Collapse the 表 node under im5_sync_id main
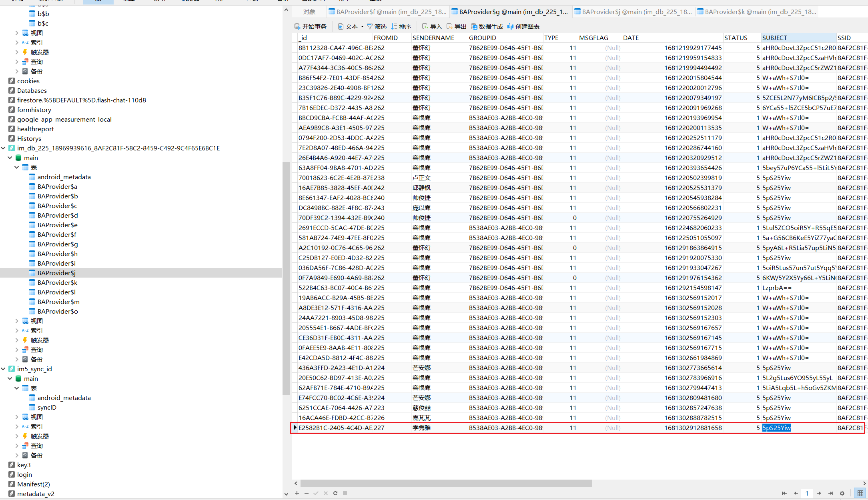The width and height of the screenshot is (868, 500). 17,388
